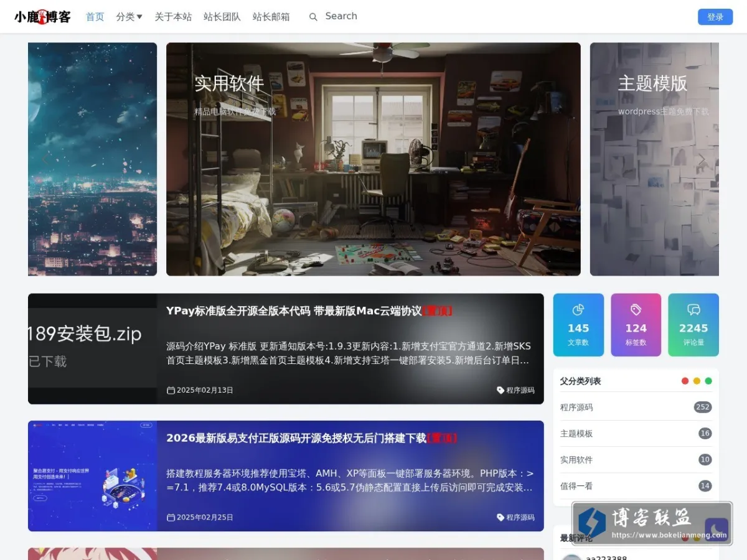Click the 标签数 tag icon

coord(636,310)
